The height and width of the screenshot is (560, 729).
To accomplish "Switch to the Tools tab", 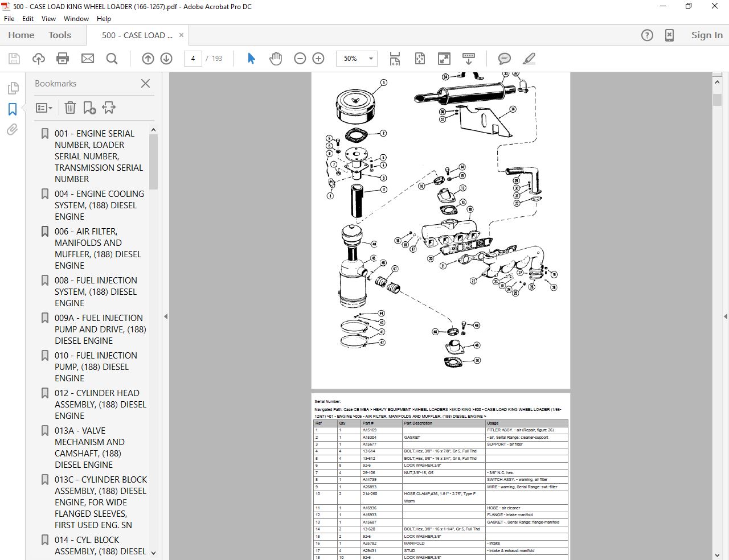I will 59,35.
